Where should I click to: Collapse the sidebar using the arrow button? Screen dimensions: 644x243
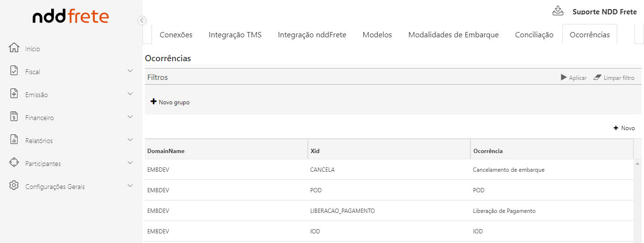pos(142,20)
